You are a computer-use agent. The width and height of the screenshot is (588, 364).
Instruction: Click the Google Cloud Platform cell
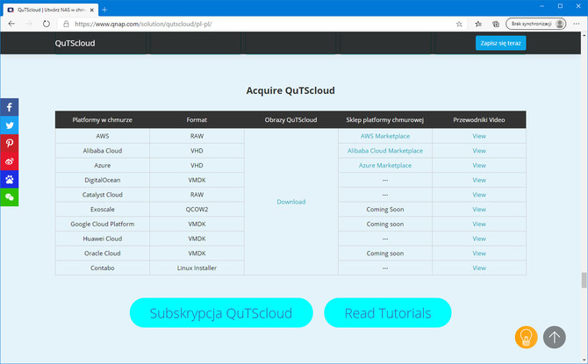coord(103,224)
